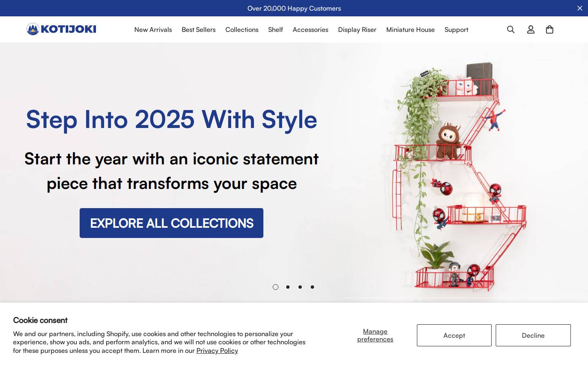Select the first slideshow dot
The image size is (588, 368).
(x=276, y=287)
